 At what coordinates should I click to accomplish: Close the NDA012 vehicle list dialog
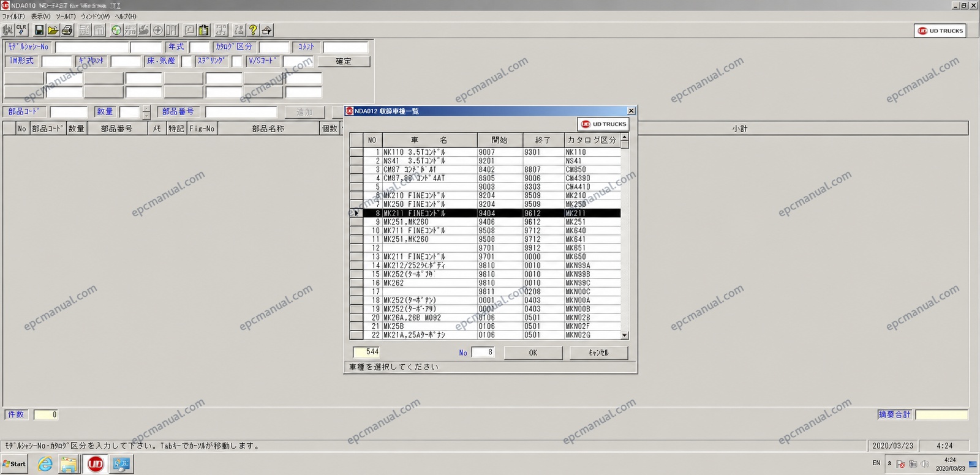coord(631,111)
